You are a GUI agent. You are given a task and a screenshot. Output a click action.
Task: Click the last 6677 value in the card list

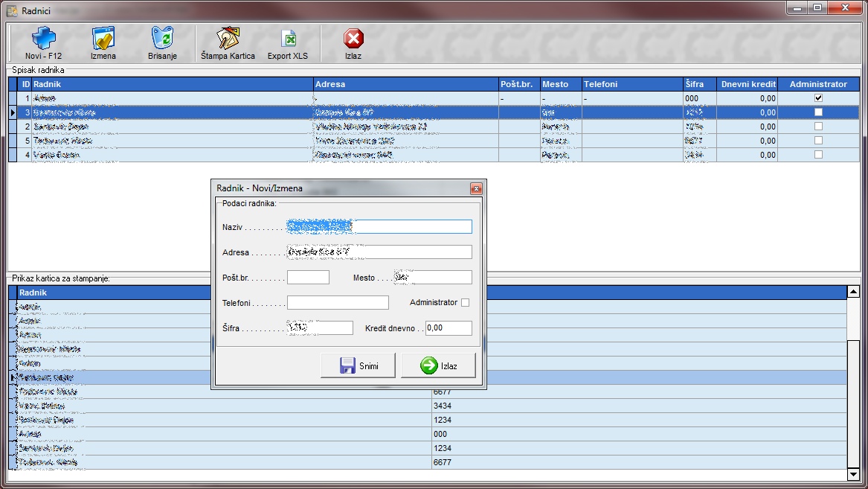coord(443,462)
